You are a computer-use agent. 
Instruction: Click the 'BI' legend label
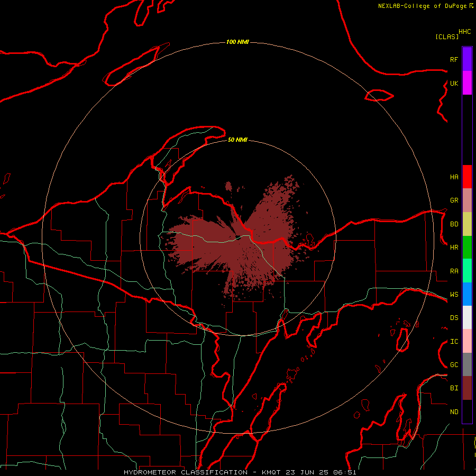point(454,388)
